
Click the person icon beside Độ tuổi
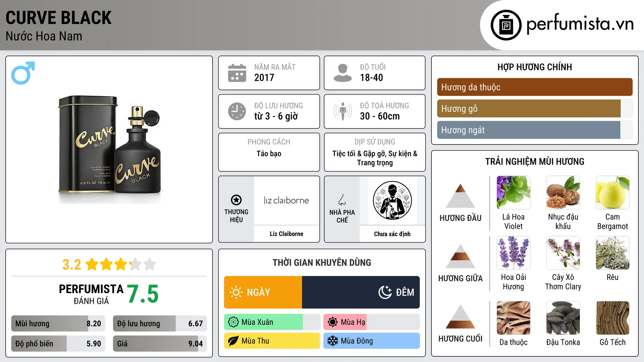pos(343,73)
